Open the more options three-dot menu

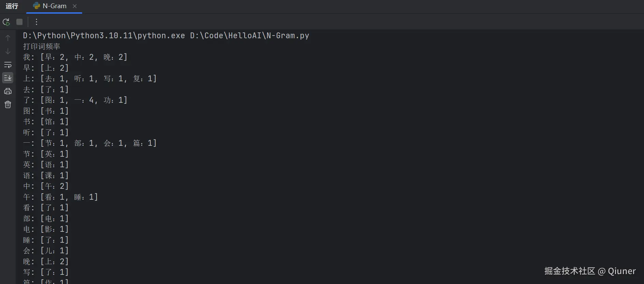36,22
